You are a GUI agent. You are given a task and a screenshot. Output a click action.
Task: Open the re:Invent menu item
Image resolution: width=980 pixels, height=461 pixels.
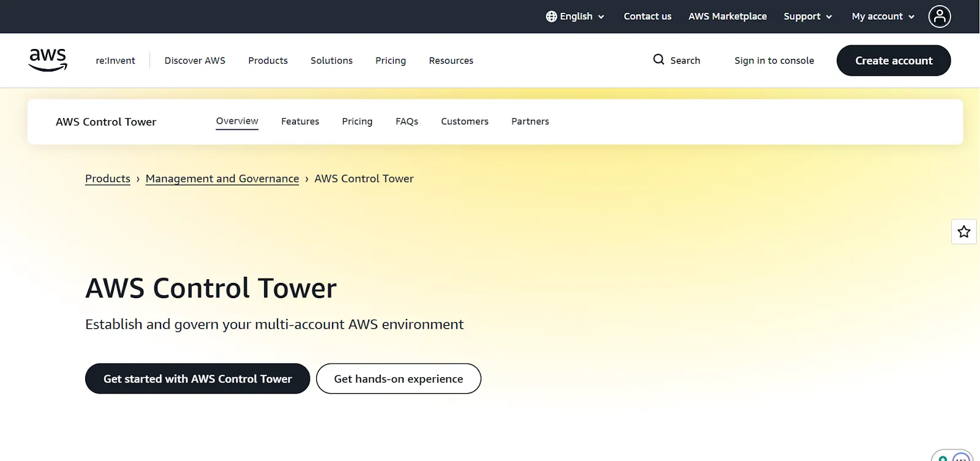[115, 61]
